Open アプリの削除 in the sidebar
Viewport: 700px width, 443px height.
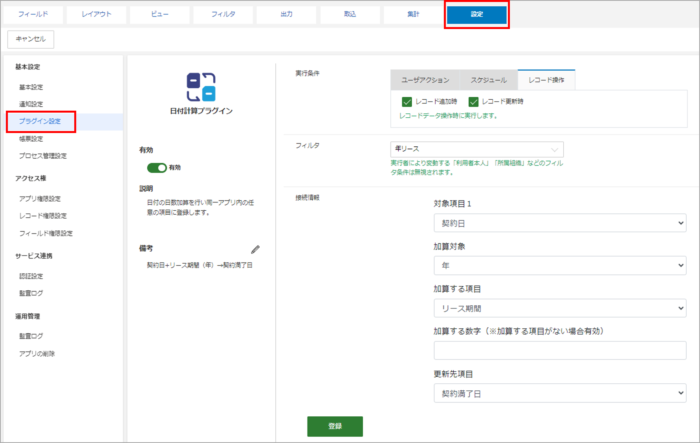click(x=37, y=354)
